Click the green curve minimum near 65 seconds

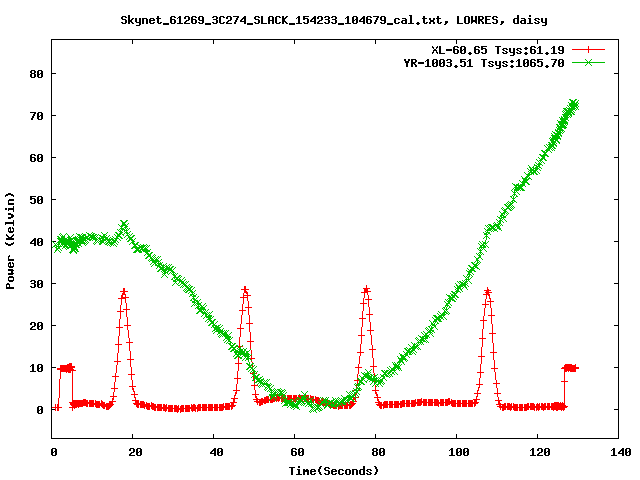point(315,407)
